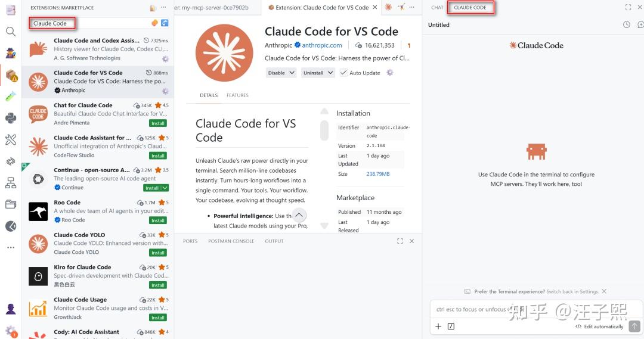The height and width of the screenshot is (339, 644).
Task: Click the filter extensions icon in search box
Action: (165, 23)
